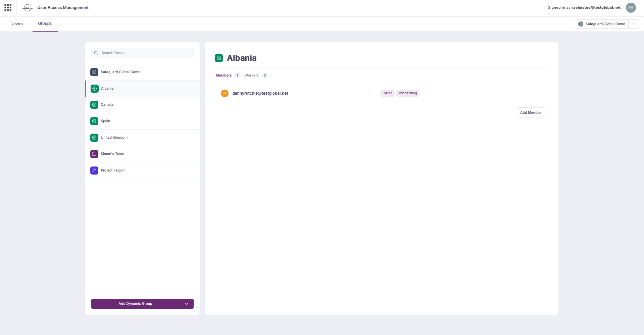The height and width of the screenshot is (335, 644).
Task: Click the Add Member button
Action: (x=531, y=113)
